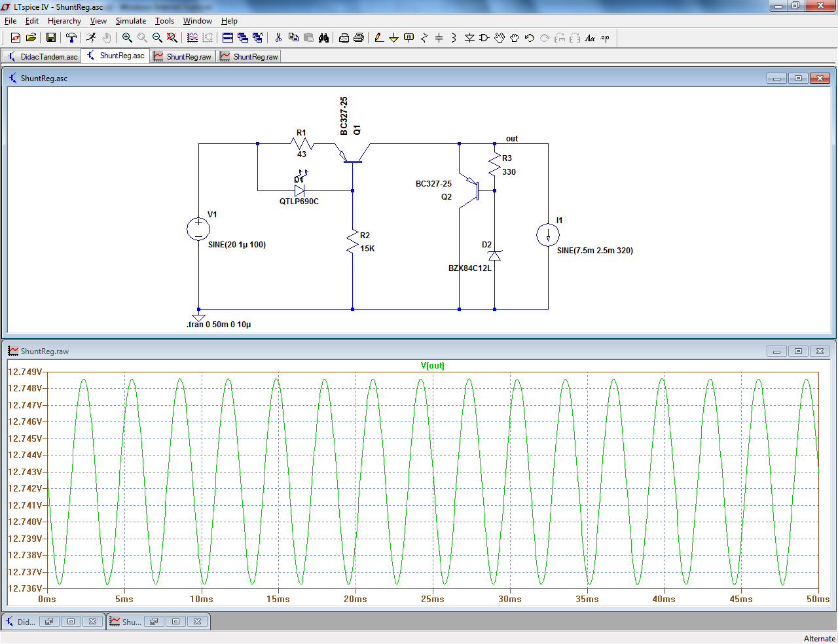
Task: Select the Component gate symbol tool
Action: [x=484, y=38]
